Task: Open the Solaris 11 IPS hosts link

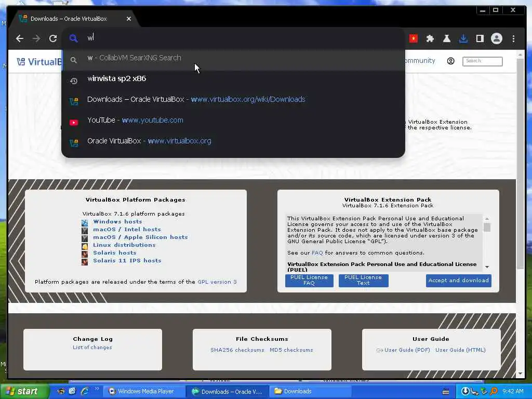Action: coord(127,261)
